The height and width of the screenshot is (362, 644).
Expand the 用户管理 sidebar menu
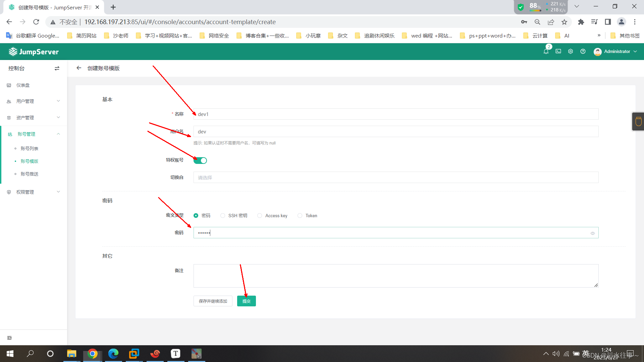34,101
